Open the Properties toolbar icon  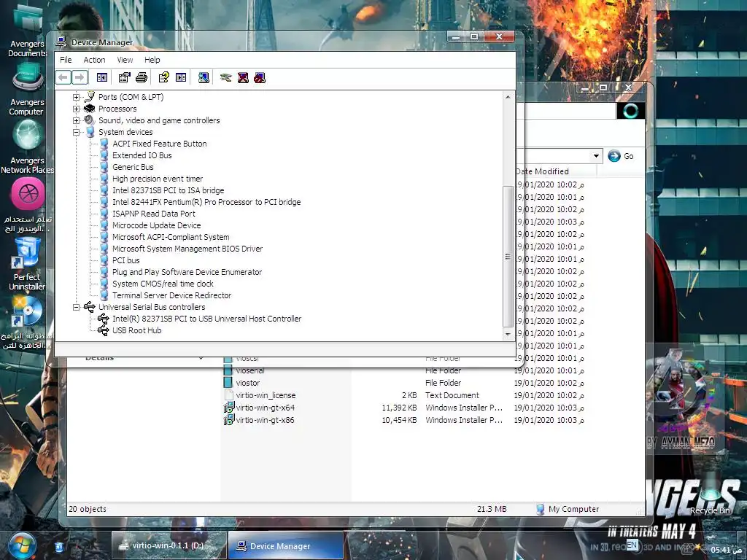point(124,77)
